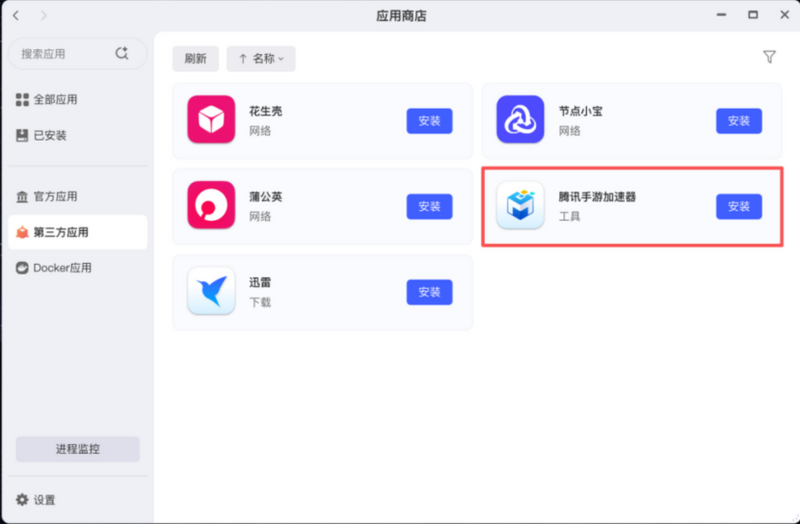Click the search refresh icon in search box

point(121,53)
